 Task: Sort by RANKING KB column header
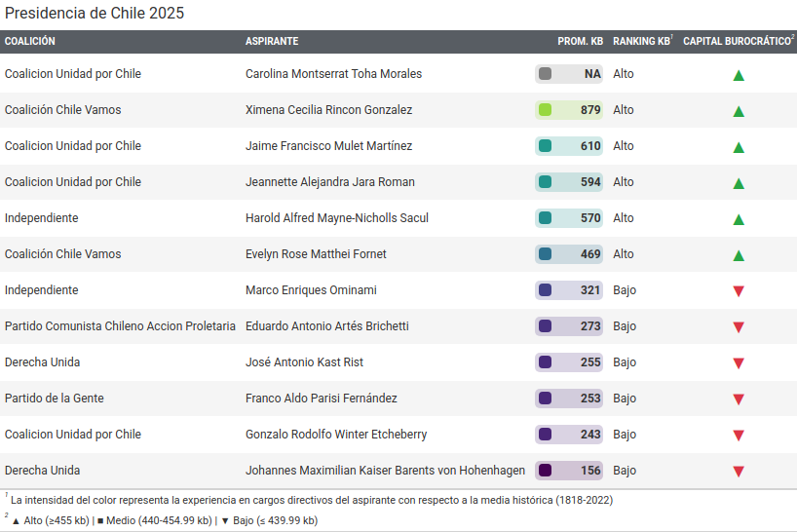point(642,41)
